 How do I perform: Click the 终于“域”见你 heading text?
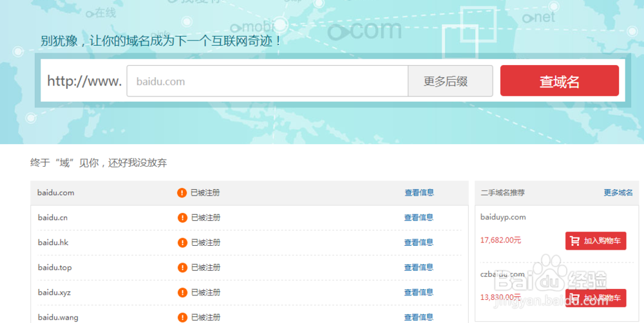point(99,163)
